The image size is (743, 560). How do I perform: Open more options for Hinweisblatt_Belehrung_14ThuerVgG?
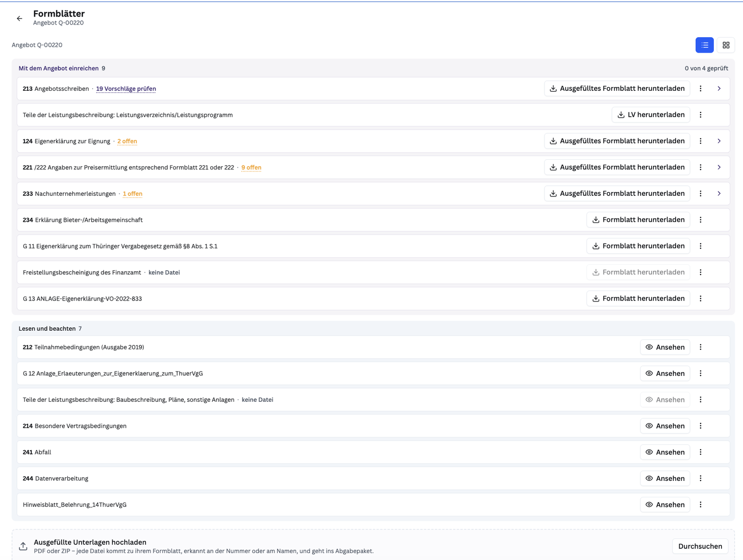(701, 505)
